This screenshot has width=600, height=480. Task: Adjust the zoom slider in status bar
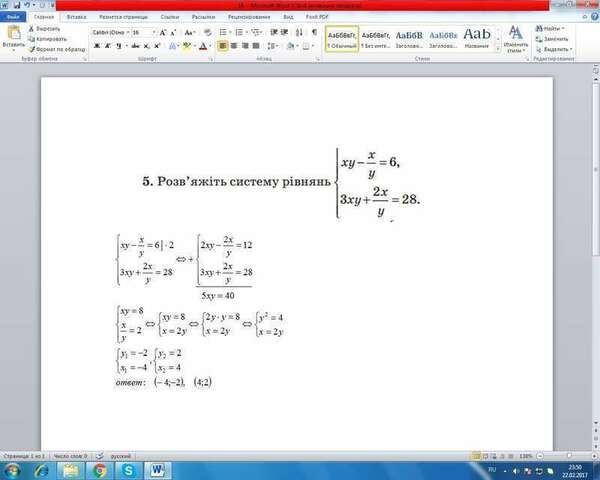pos(569,456)
